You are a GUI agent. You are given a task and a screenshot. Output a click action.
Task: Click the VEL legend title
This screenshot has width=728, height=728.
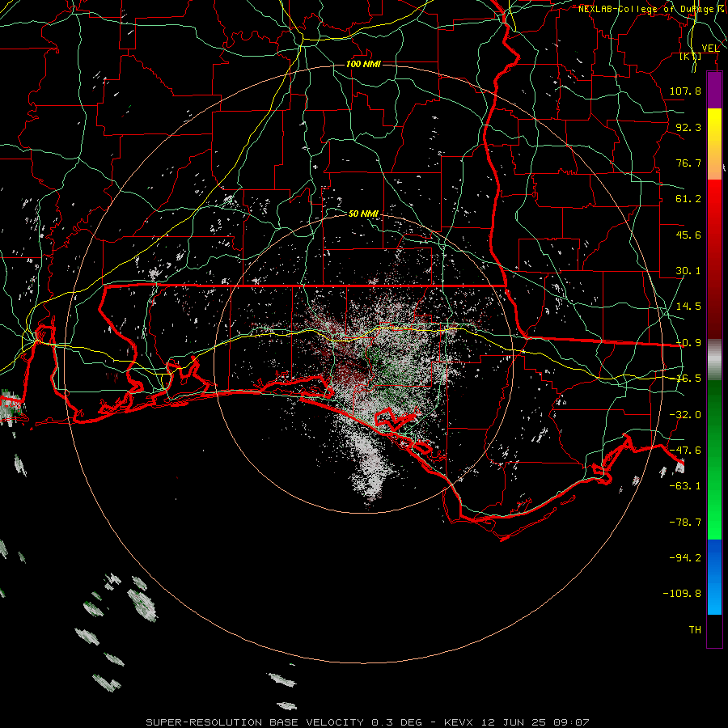coord(710,49)
